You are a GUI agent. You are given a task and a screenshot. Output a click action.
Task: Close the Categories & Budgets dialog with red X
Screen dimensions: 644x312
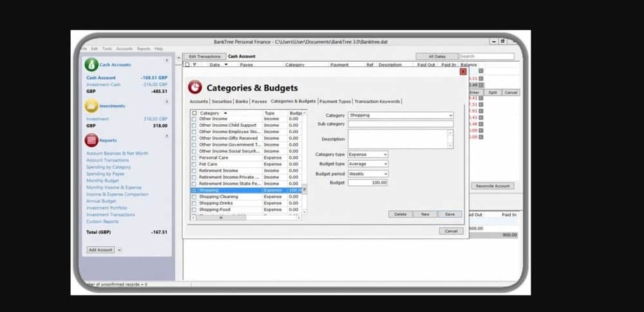click(x=463, y=71)
